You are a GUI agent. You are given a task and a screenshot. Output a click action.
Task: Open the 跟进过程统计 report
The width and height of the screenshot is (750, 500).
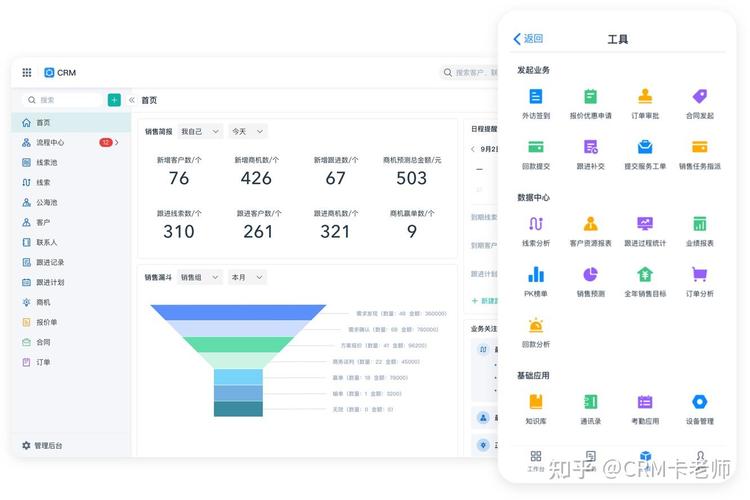click(x=645, y=231)
